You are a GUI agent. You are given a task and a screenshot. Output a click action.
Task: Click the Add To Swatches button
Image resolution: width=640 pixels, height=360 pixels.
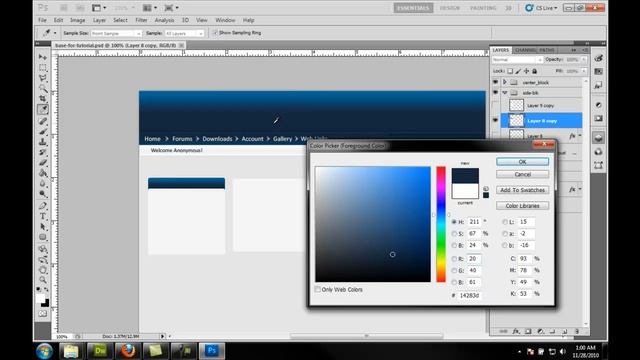tap(522, 190)
